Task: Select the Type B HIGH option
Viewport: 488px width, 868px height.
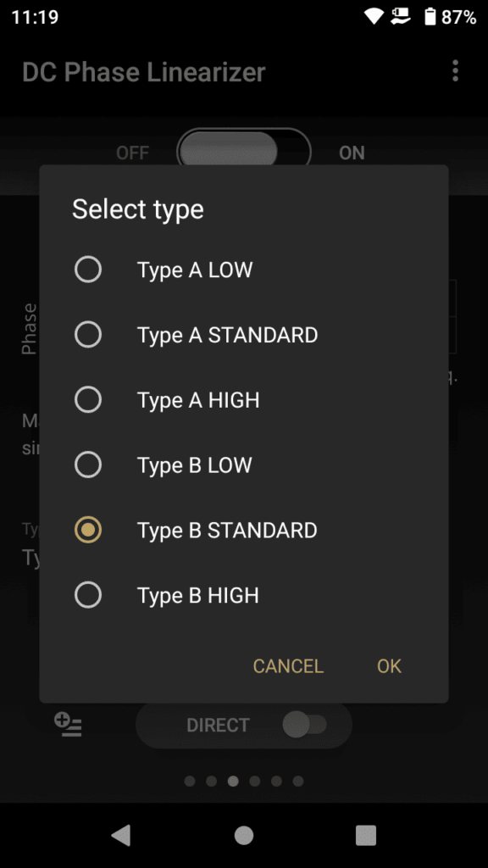Action: coord(88,594)
